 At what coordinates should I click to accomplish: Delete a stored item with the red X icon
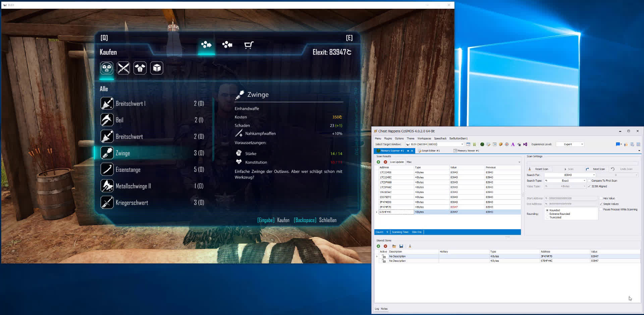pos(385,246)
